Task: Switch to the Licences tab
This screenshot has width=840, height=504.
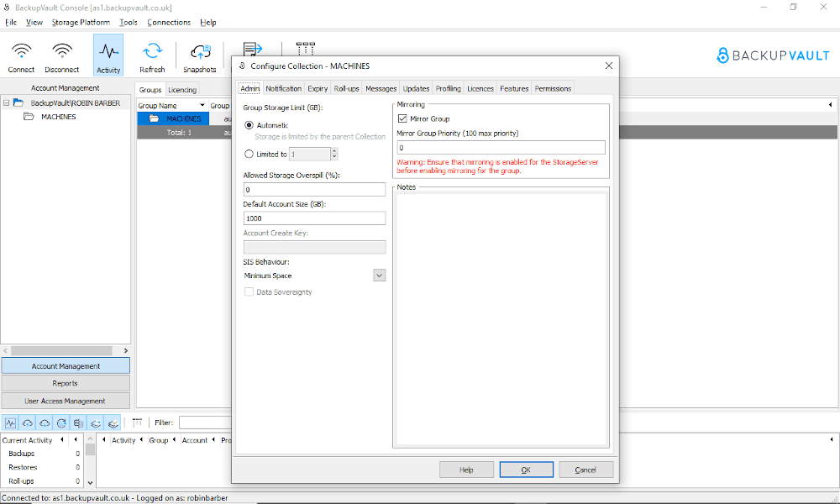Action: tap(480, 88)
